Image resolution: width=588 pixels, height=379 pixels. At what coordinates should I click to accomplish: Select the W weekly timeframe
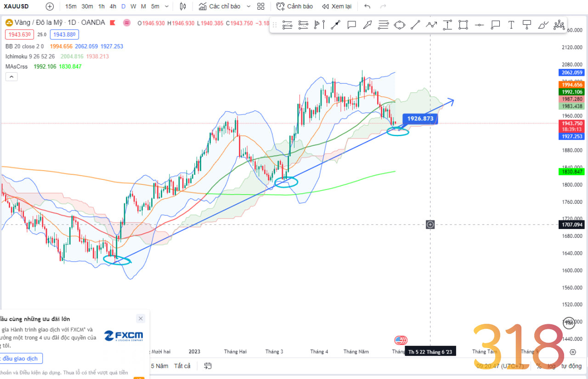pyautogui.click(x=133, y=6)
